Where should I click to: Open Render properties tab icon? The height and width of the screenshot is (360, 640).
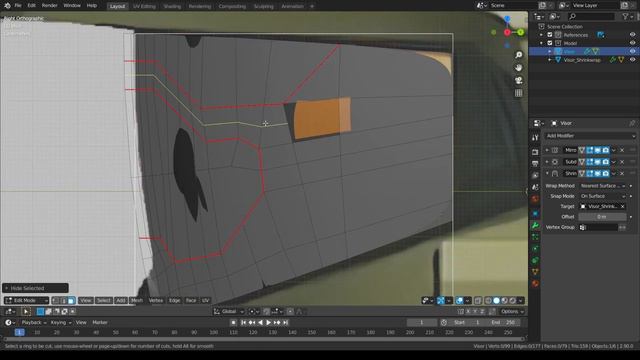pos(535,152)
